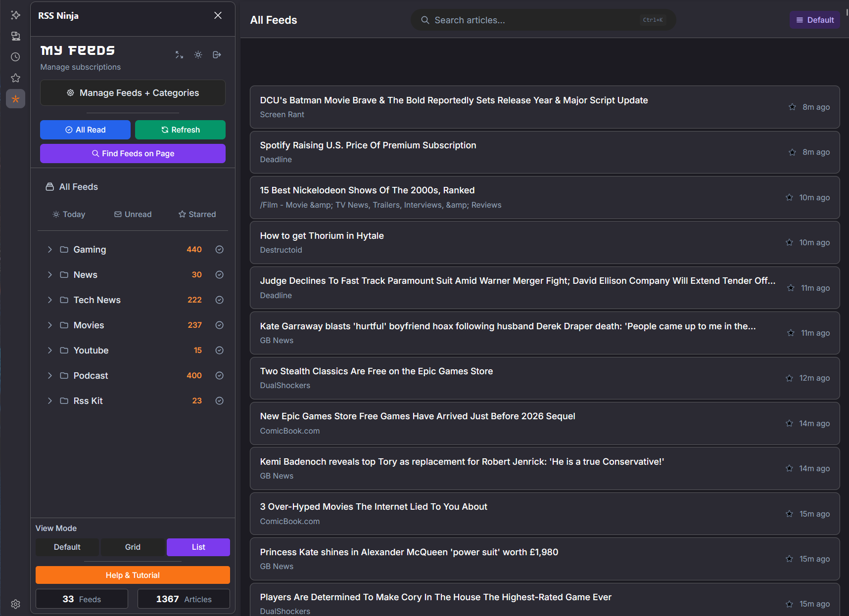Screen dimensions: 849x616
Task: Mark the Podcast category as read
Action: coord(219,375)
